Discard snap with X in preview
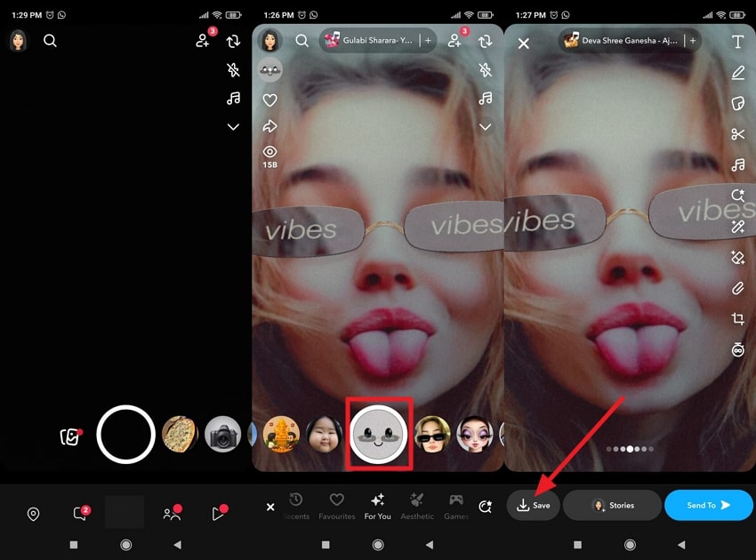 click(523, 44)
